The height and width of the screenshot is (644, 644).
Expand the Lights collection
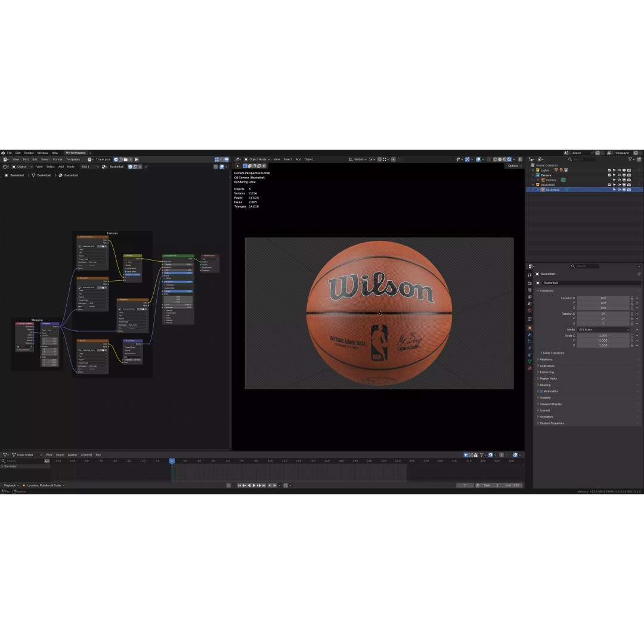(x=533, y=170)
